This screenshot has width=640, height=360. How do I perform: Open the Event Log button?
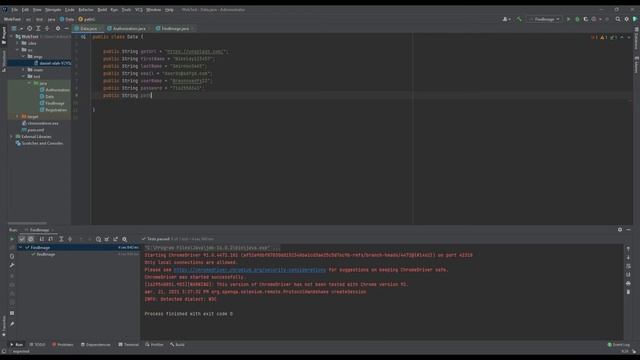(619, 344)
